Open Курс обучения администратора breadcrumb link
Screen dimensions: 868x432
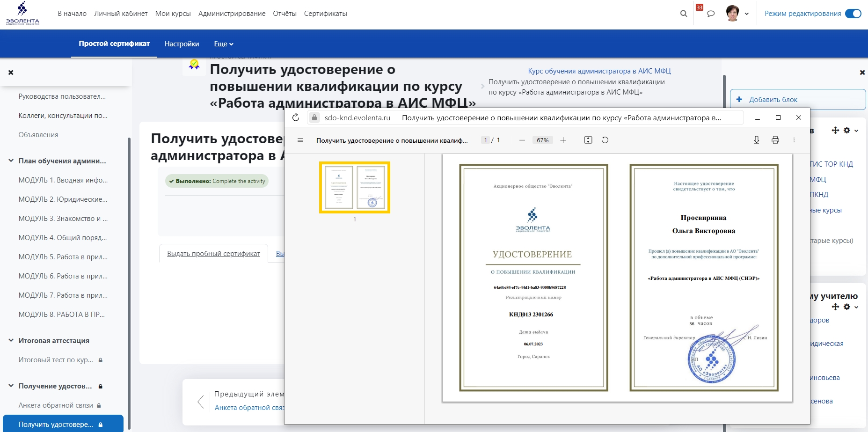pyautogui.click(x=599, y=71)
